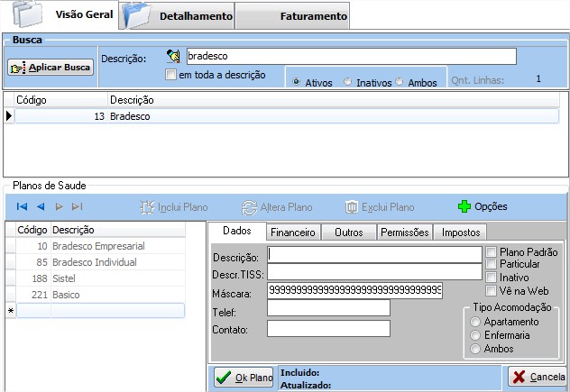Click the search icon beside Descrição field
Screen dimensions: 570x392
tap(174, 57)
